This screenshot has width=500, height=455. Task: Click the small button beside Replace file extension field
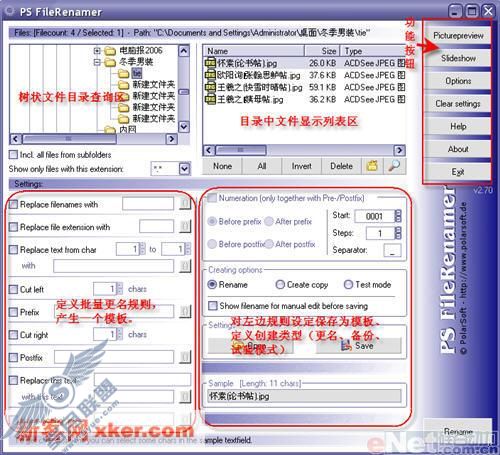coord(185,226)
